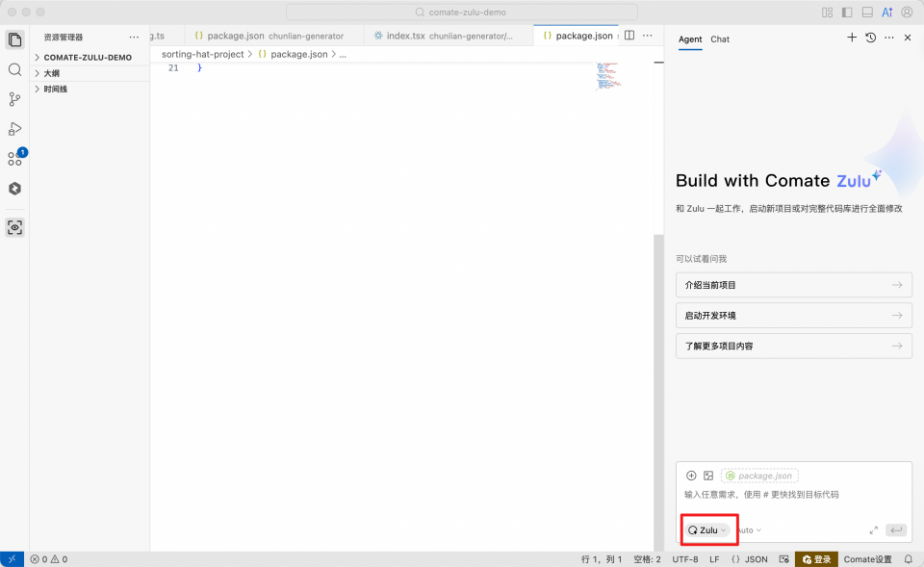Click the code minimap preview
This screenshot has width=924, height=567.
click(608, 76)
